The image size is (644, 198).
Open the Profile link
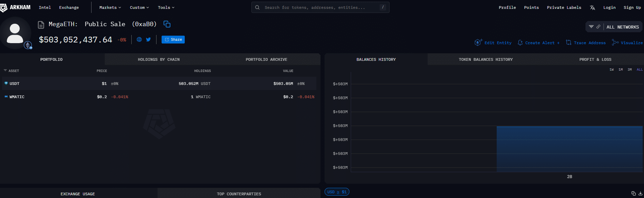point(507,7)
